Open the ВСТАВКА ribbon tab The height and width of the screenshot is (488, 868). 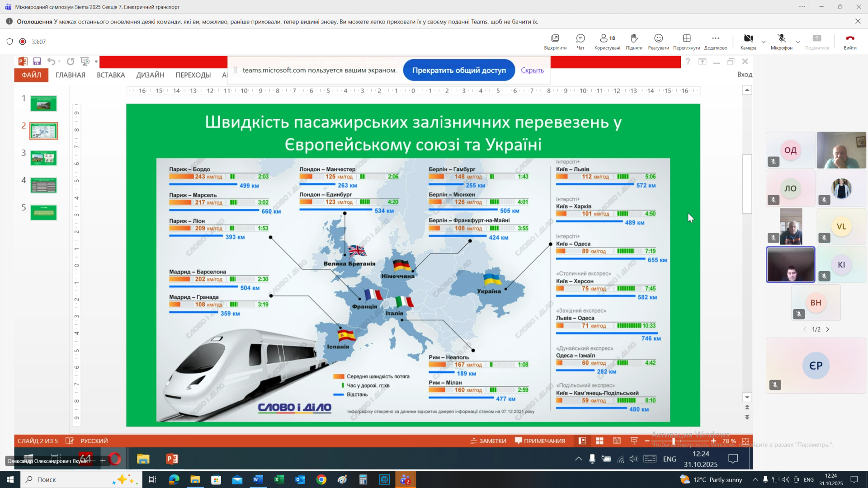[111, 75]
